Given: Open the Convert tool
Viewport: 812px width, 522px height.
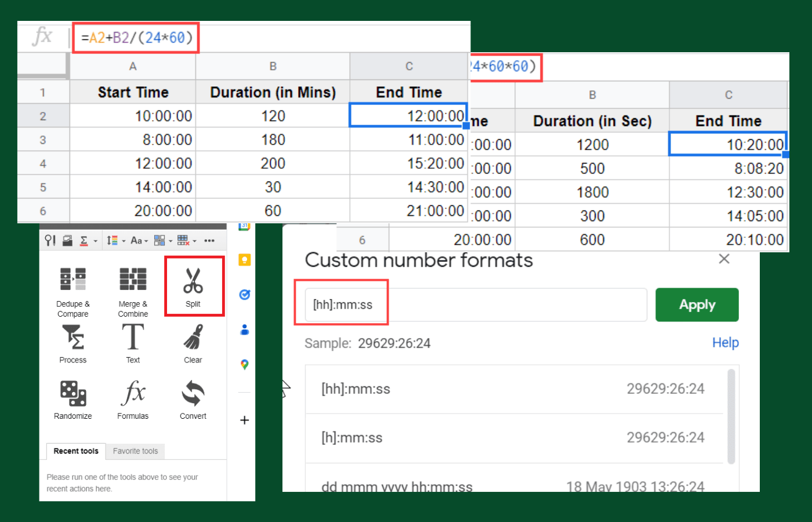Looking at the screenshot, I should [193, 400].
